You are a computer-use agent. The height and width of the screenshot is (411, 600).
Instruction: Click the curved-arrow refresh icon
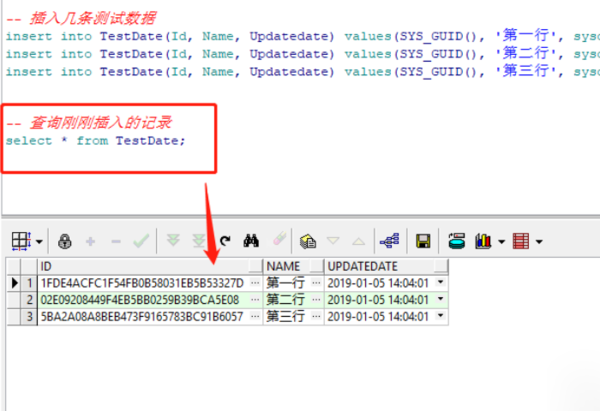[225, 241]
